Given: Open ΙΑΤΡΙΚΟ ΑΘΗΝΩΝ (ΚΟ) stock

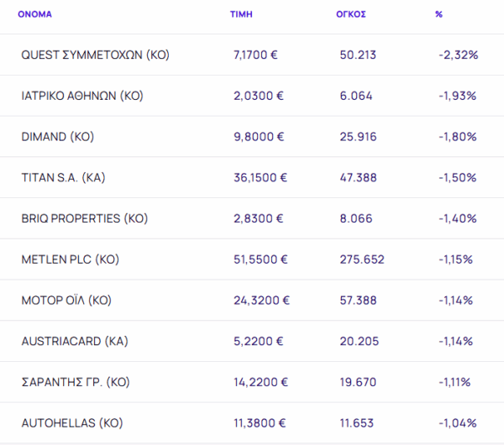Looking at the screenshot, I should click(82, 96).
